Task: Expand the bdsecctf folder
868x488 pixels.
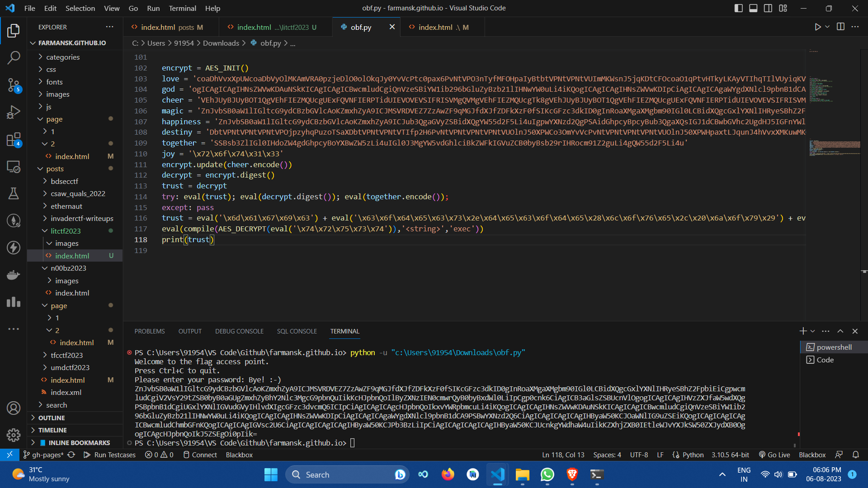Action: pyautogui.click(x=64, y=181)
